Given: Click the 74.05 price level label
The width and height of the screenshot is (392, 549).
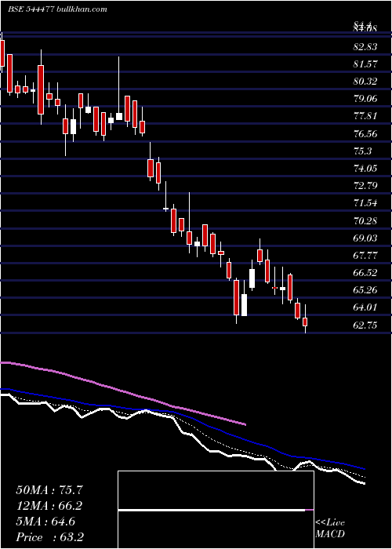Looking at the screenshot, I should [x=365, y=169].
